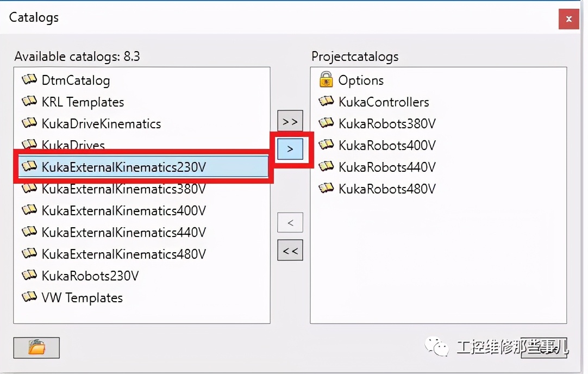The image size is (588, 374).
Task: Add all catalogs with double right arrow
Action: [290, 121]
